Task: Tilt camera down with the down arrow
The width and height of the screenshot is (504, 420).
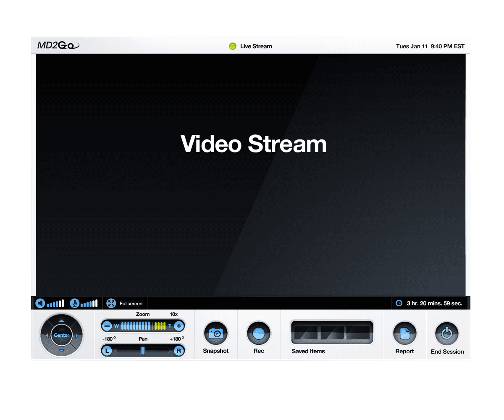Action: click(x=61, y=350)
